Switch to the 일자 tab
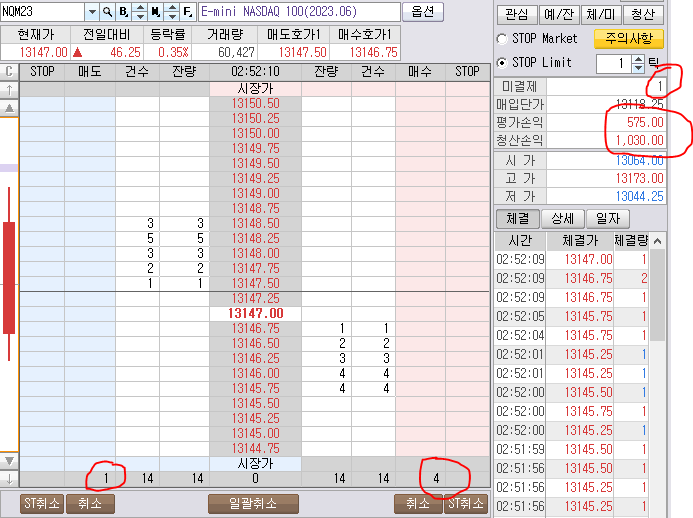Viewport: 693px width, 518px height. pyautogui.click(x=608, y=218)
